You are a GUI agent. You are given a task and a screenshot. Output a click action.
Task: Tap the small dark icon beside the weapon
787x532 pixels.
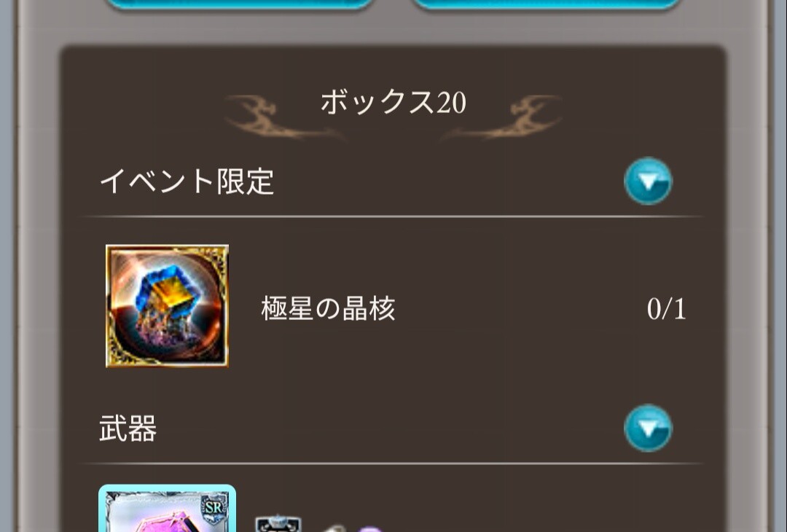(278, 524)
